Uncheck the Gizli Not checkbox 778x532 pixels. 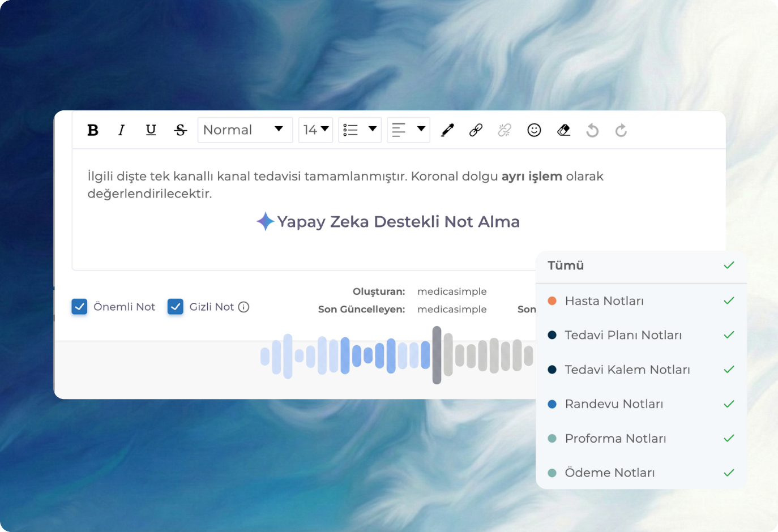point(176,307)
